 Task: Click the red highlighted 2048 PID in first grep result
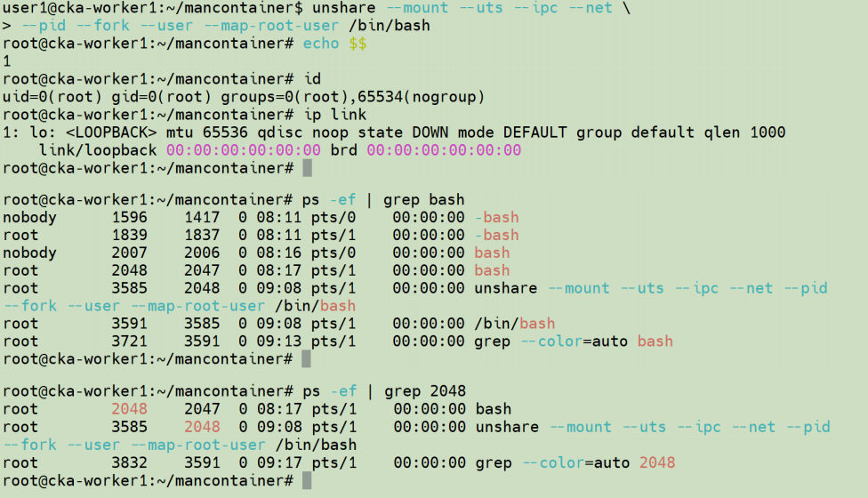(x=130, y=409)
